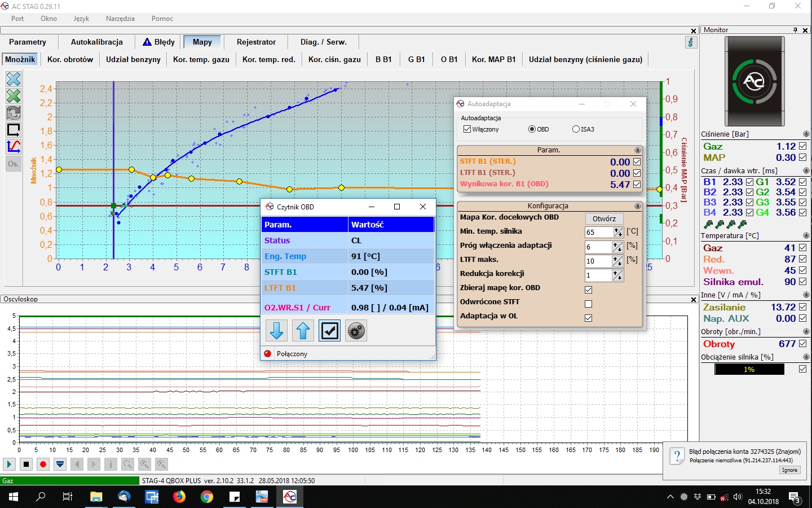Viewport: 812px width, 508px height.
Task: Collapse the Temperatura [°C] monitor section
Action: point(806,236)
